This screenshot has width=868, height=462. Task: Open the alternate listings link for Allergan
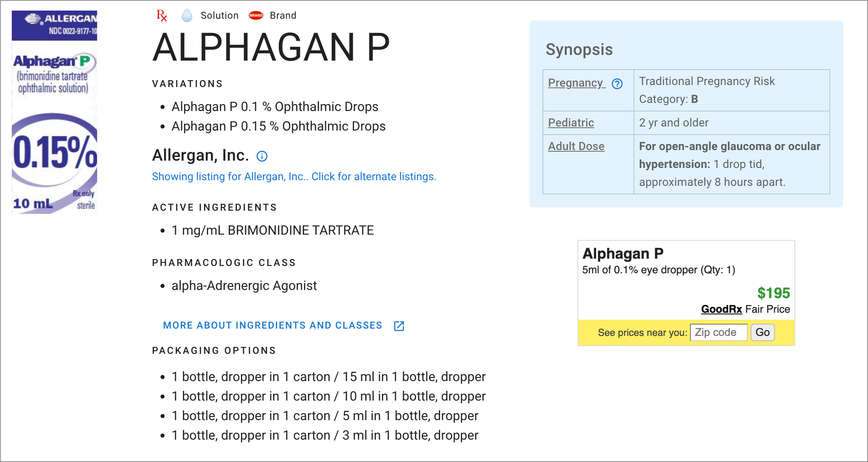pos(294,177)
